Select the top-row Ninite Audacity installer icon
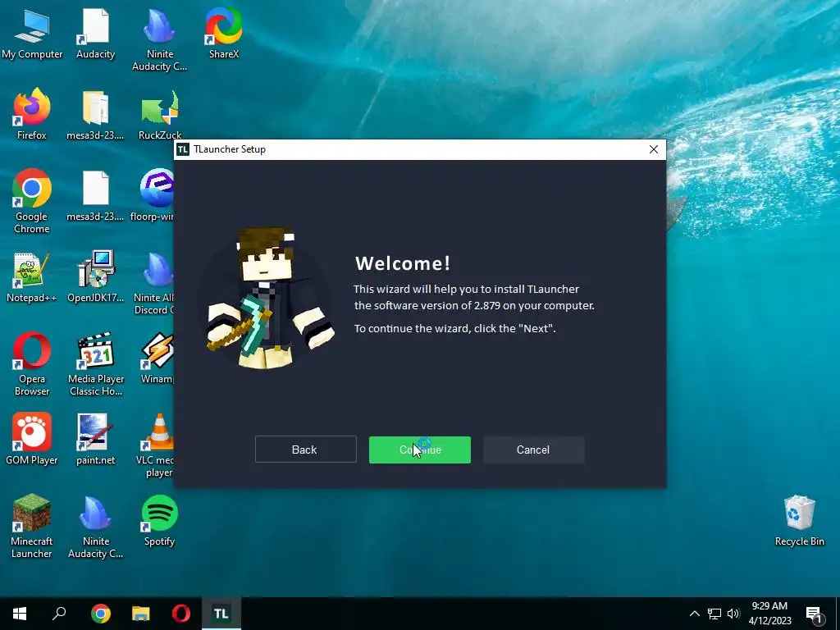Screen dimensions: 840x630 click(x=160, y=39)
